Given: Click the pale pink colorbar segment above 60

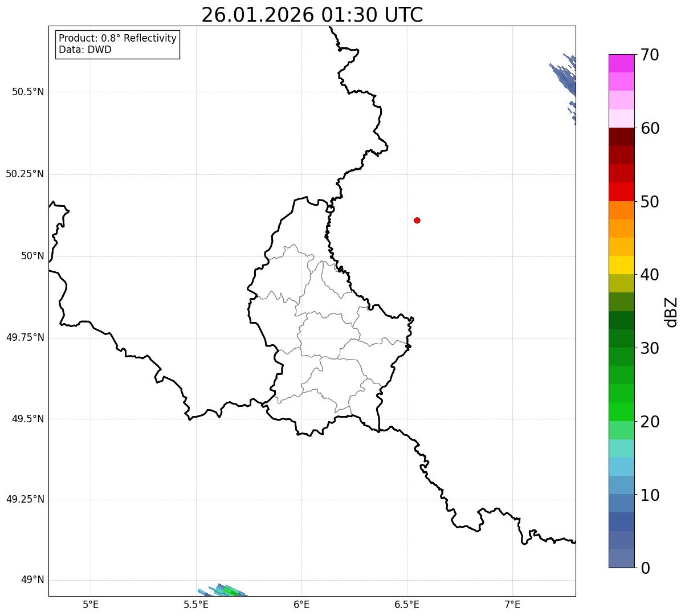Looking at the screenshot, I should click(x=622, y=119).
